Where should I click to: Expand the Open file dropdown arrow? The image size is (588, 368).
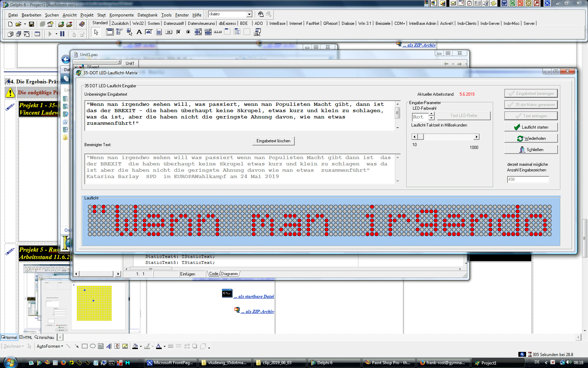(x=25, y=24)
